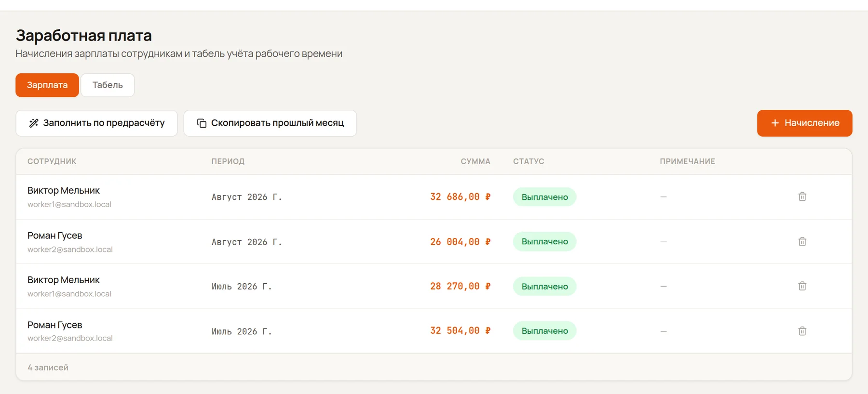Viewport: 868px width, 394px height.
Task: Click the СОТРУДНИК column header
Action: point(52,161)
